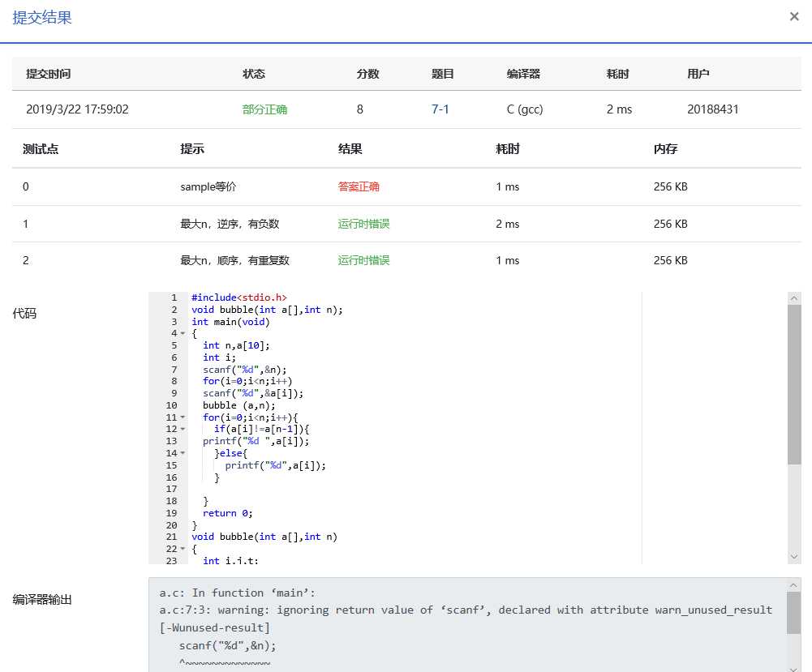Click the 答案正确 result for test 0
Image resolution: width=812 pixels, height=672 pixels.
pos(359,186)
